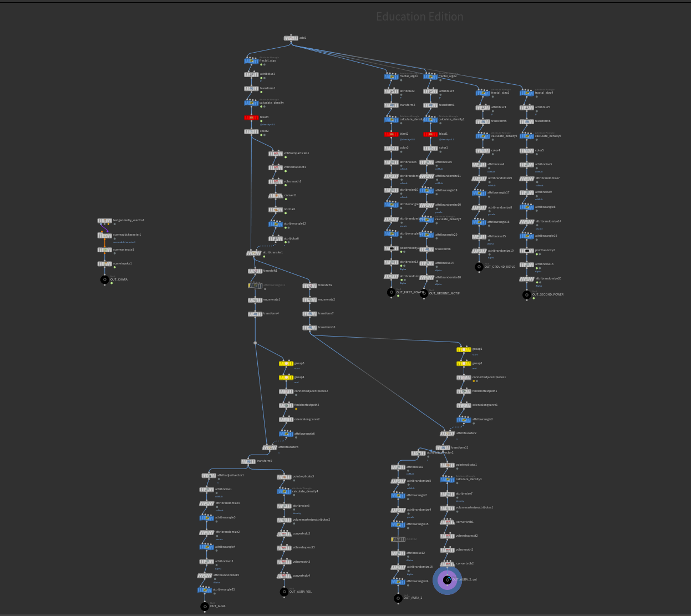Image resolution: width=691 pixels, height=616 pixels.
Task: Click the pointvelocity2 node icon
Action: [x=527, y=251]
